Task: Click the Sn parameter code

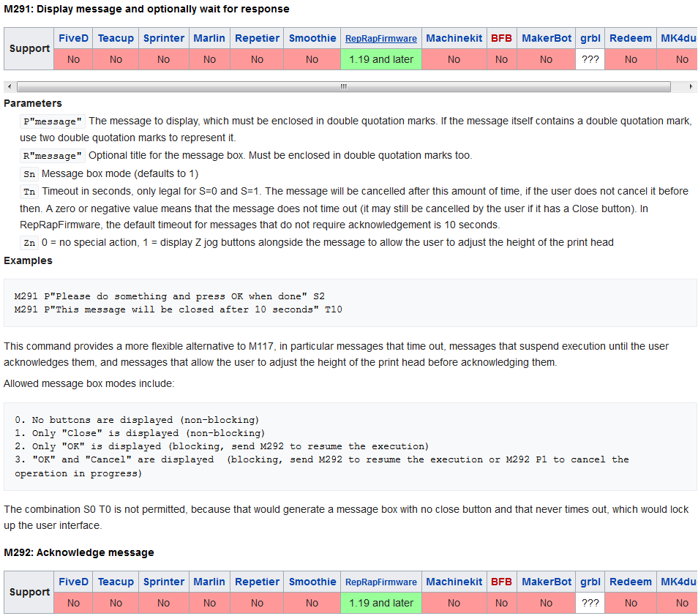Action: tap(29, 173)
